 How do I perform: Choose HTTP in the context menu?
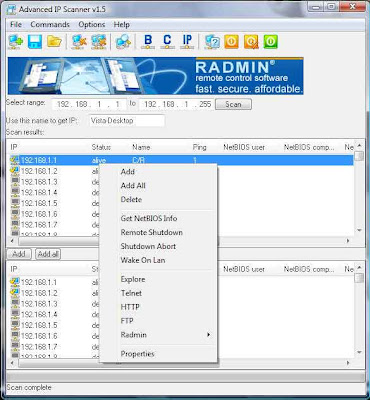(158, 307)
